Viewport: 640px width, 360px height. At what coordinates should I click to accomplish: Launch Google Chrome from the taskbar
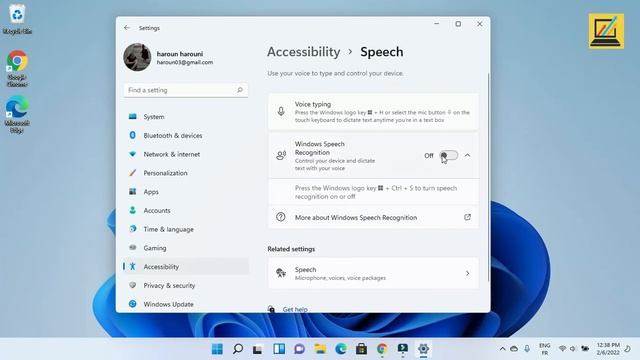click(x=382, y=349)
